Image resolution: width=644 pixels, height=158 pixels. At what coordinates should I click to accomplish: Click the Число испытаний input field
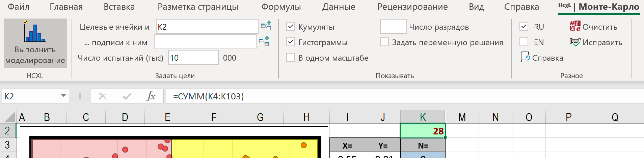coord(193,57)
